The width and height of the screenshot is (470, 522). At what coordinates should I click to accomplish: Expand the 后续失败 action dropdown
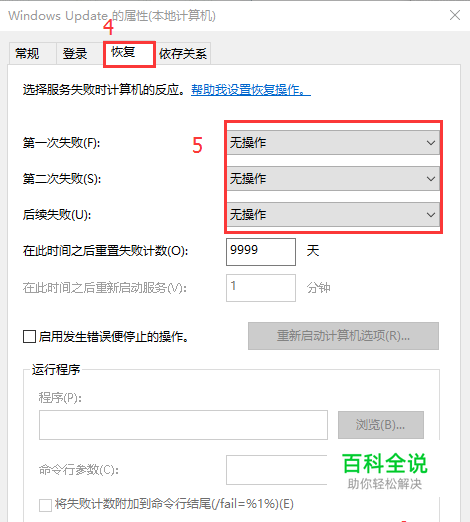coord(333,215)
